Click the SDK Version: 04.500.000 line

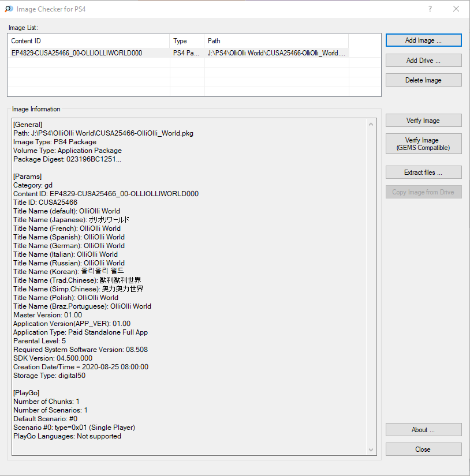tap(53, 358)
